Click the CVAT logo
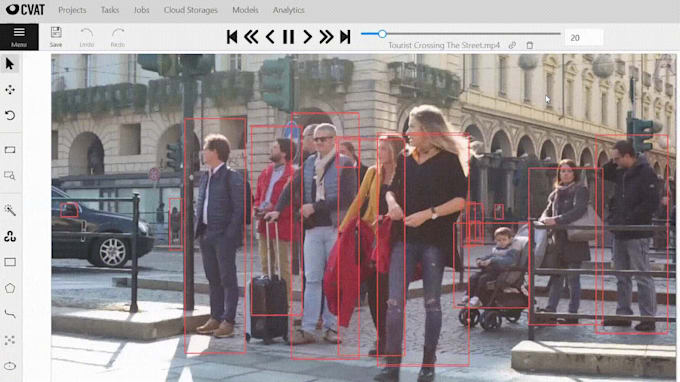680x382 pixels. [x=26, y=10]
